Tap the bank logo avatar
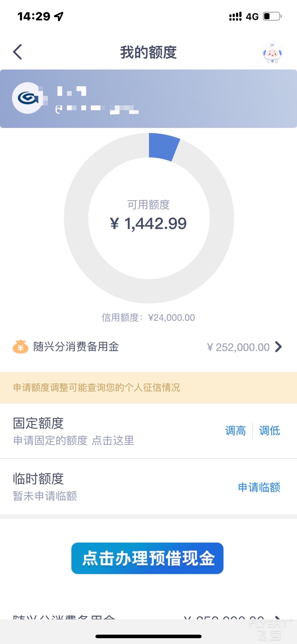The height and width of the screenshot is (644, 297). click(27, 98)
